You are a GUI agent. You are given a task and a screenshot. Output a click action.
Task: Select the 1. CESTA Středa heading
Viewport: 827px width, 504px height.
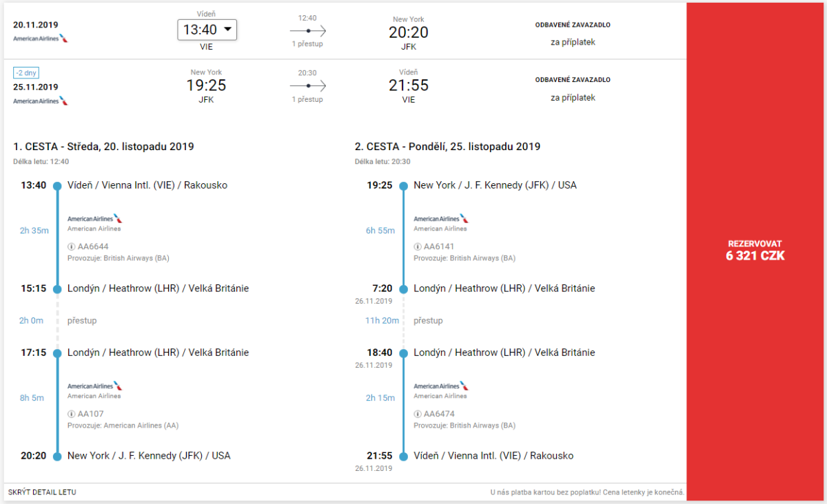pyautogui.click(x=103, y=147)
